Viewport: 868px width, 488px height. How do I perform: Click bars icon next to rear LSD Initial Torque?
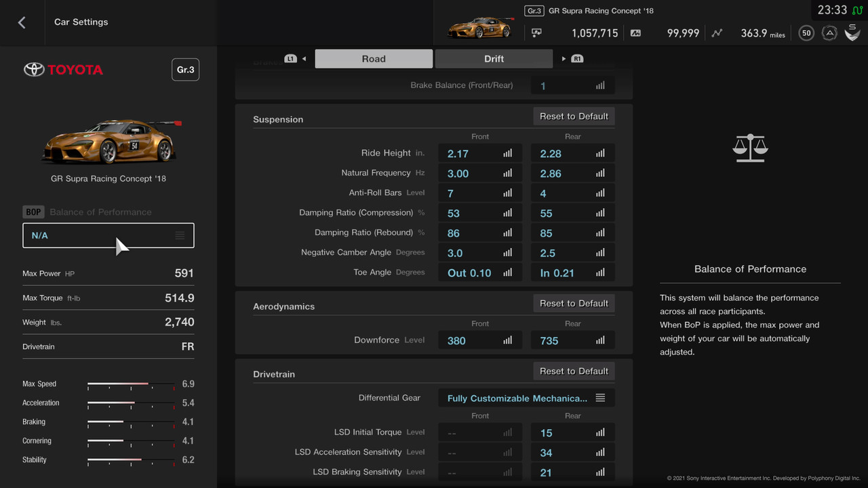click(600, 432)
